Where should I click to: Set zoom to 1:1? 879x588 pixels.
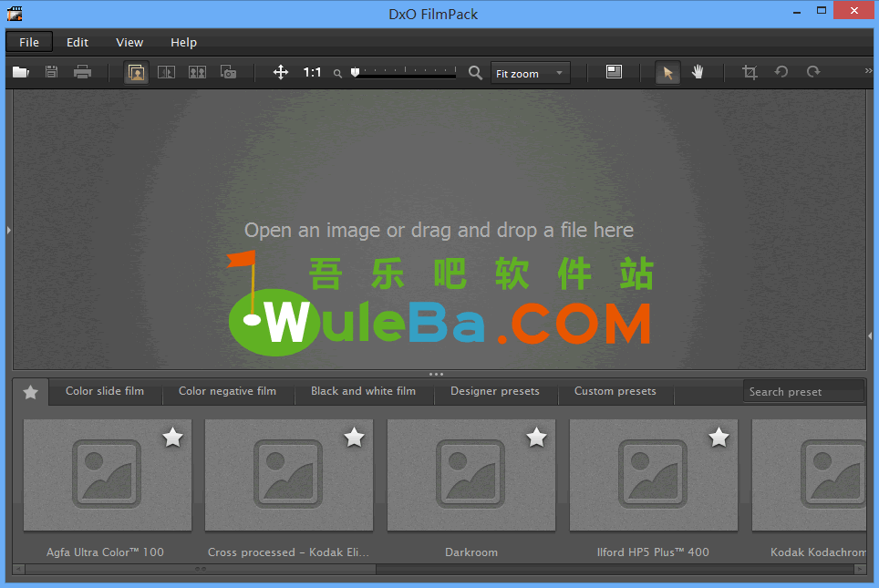tap(312, 72)
